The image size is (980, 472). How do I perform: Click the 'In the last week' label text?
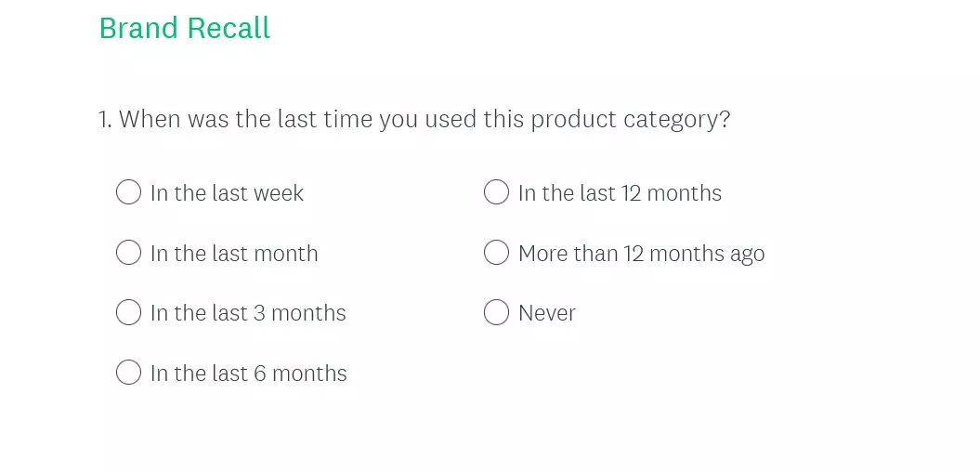pos(228,193)
